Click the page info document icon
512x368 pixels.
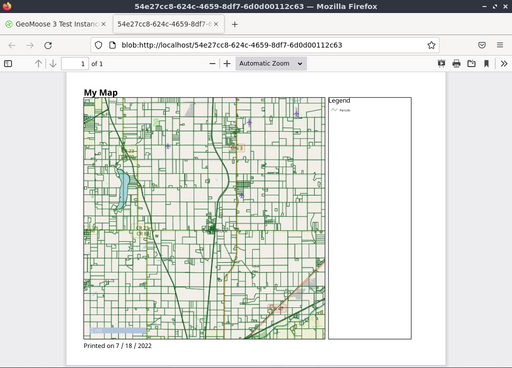[112, 45]
